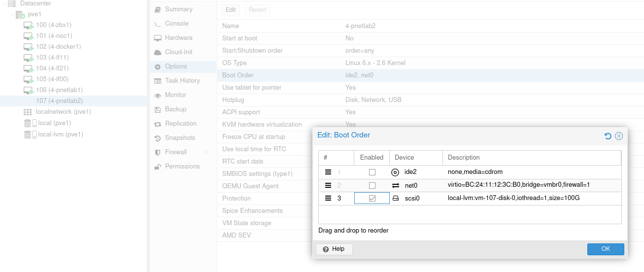
Task: Select VM 103 (4-lf11) in tree
Action: point(52,58)
